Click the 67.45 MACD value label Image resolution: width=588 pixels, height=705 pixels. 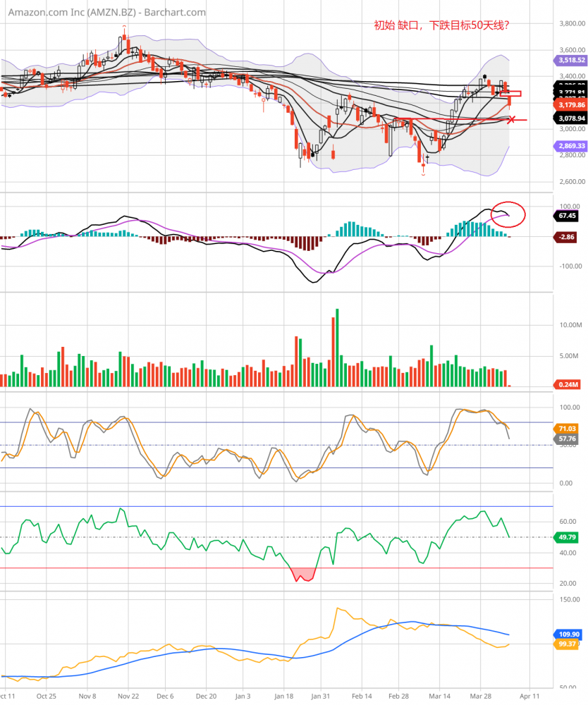pyautogui.click(x=567, y=216)
